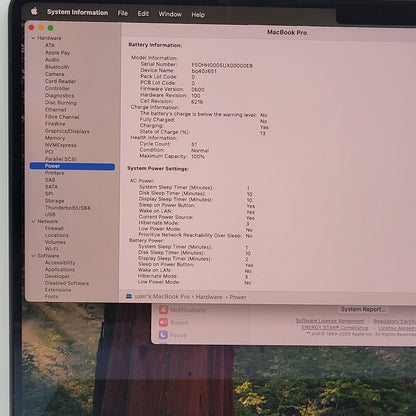Select Developer under Software
The image size is (416, 416).
(57, 276)
